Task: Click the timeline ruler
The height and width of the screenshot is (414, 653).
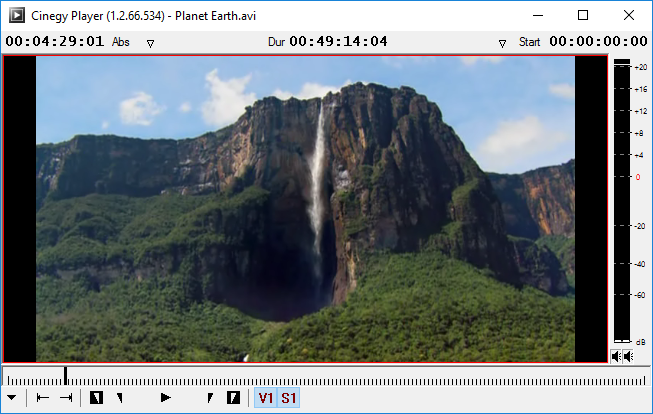Action: 326,377
